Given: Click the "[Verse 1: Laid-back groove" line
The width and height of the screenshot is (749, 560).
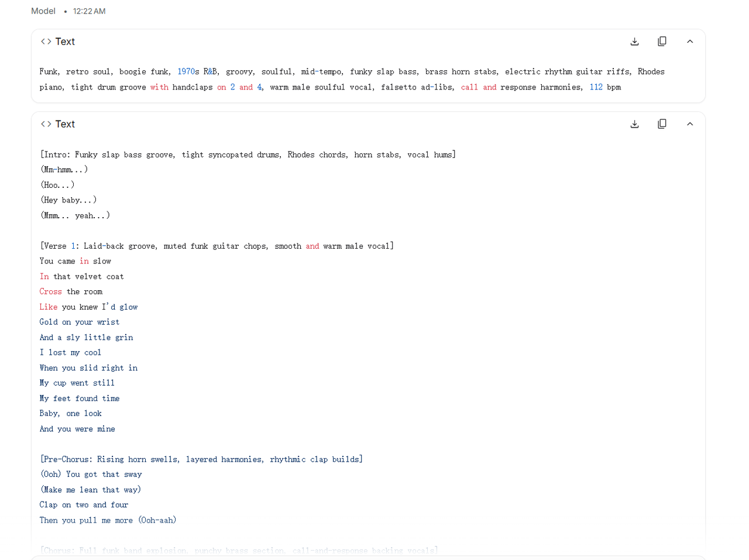Looking at the screenshot, I should coord(217,246).
